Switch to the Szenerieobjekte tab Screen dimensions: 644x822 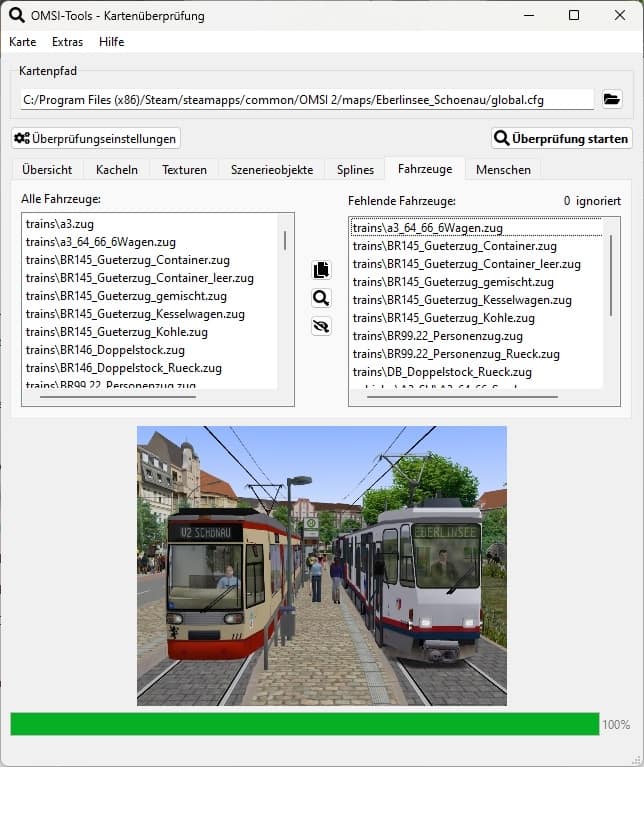point(271,169)
